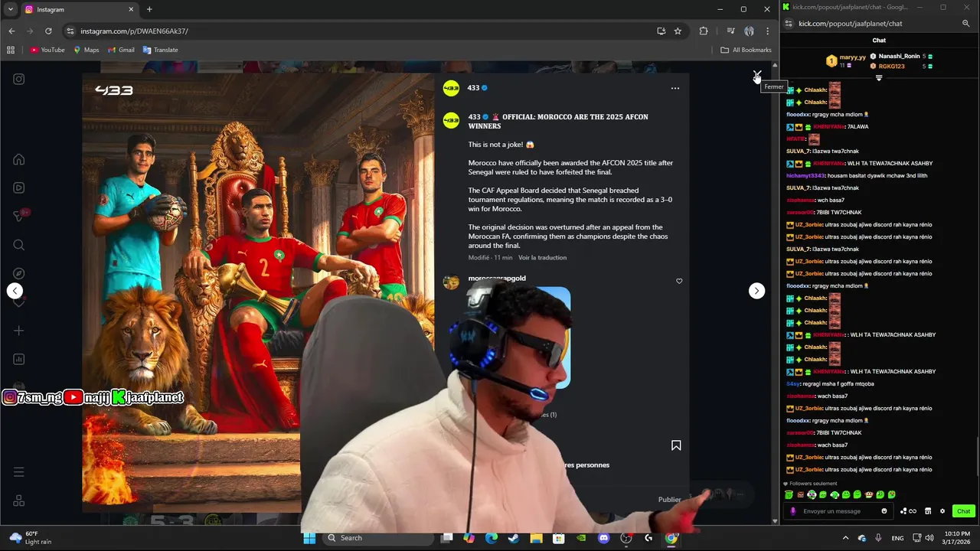Go to next post with right arrow
The height and width of the screenshot is (551, 980).
pyautogui.click(x=756, y=291)
